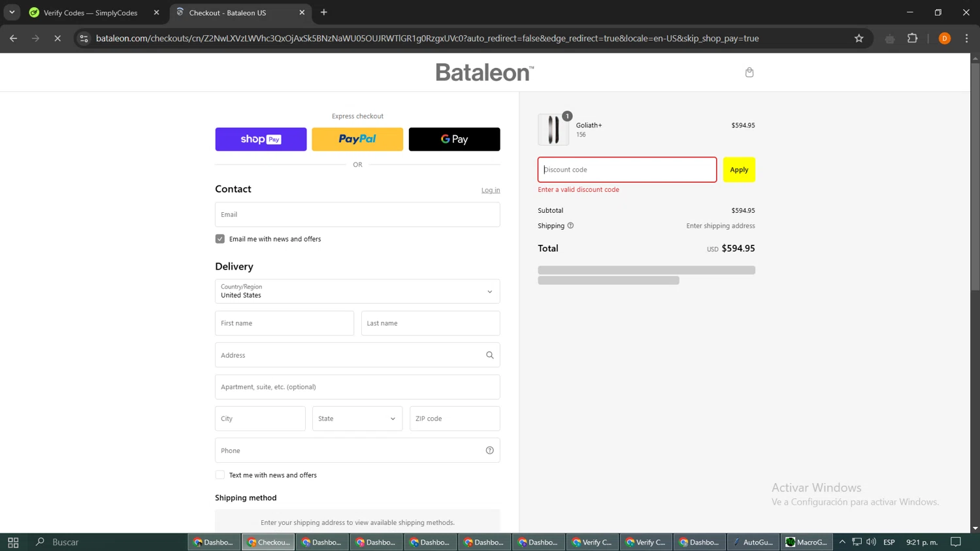
Task: Open a new browser tab
Action: 324,12
